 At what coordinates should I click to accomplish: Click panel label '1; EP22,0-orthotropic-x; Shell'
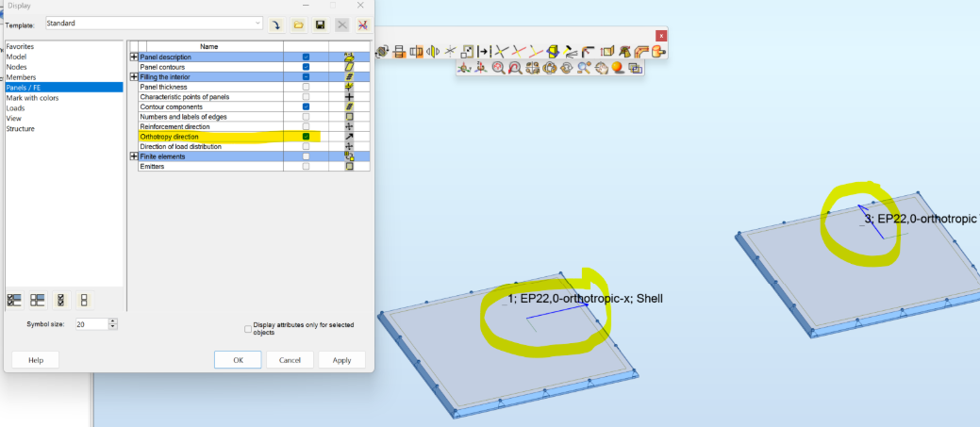point(585,299)
